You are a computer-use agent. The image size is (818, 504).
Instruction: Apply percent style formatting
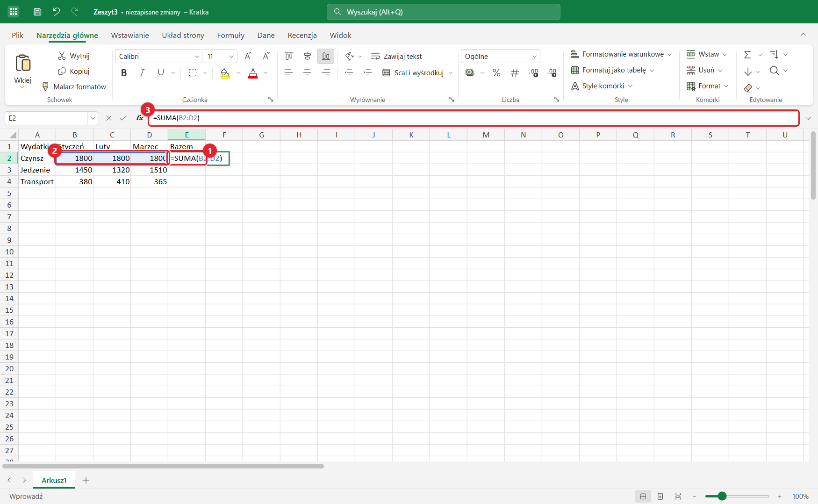(x=496, y=72)
